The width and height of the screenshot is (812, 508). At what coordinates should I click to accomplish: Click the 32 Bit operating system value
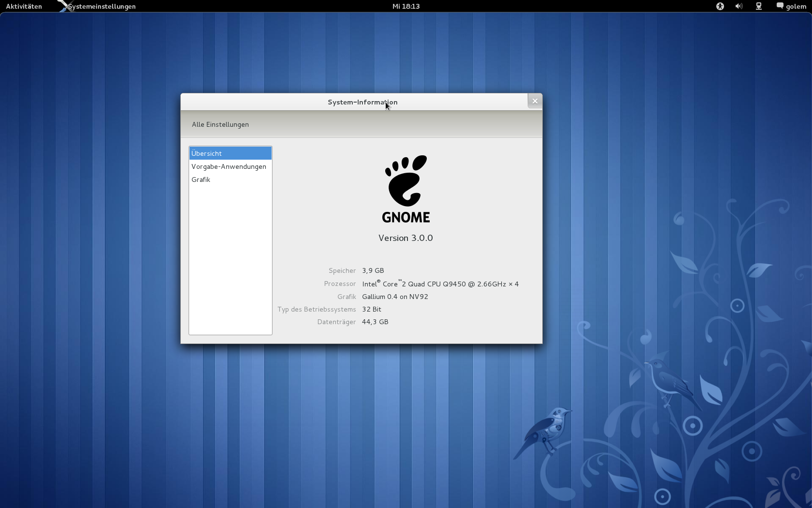pyautogui.click(x=372, y=309)
